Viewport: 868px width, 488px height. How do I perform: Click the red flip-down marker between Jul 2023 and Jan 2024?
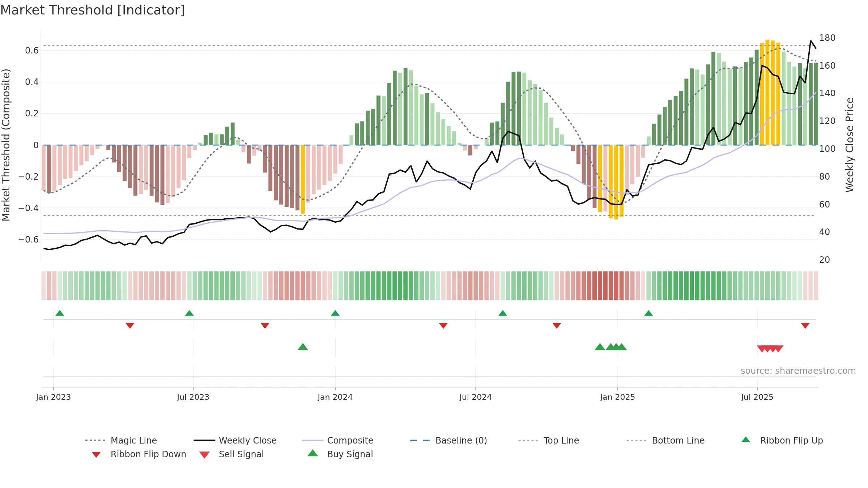(265, 326)
